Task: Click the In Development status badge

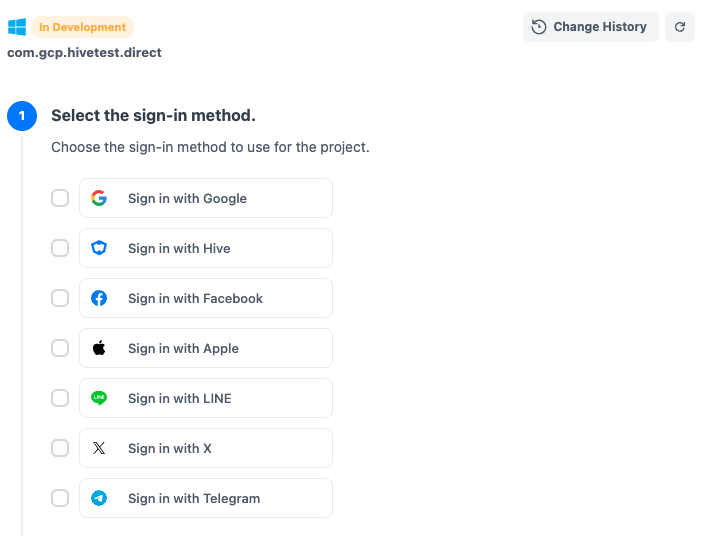Action: [82, 27]
